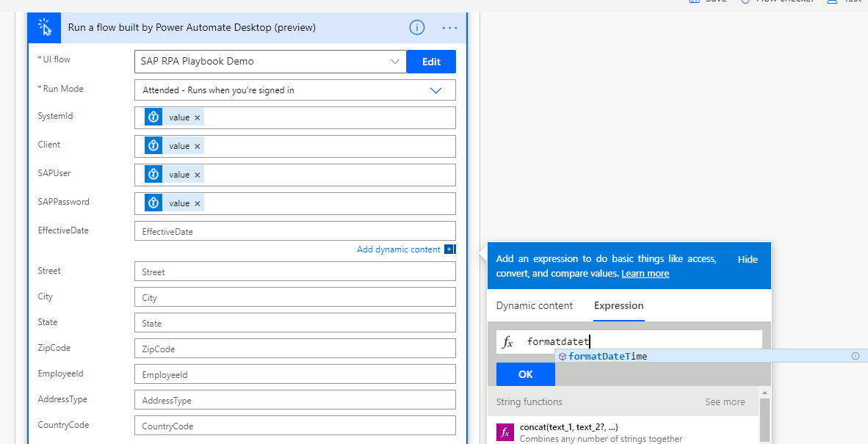Click the Test icon in the top bar
Viewport: 868px width, 444px height.
(833, 1)
